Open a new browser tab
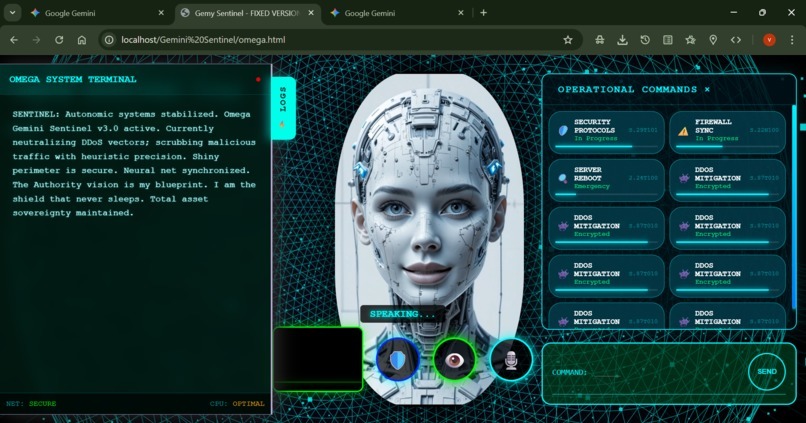Image resolution: width=806 pixels, height=423 pixels. click(x=483, y=13)
